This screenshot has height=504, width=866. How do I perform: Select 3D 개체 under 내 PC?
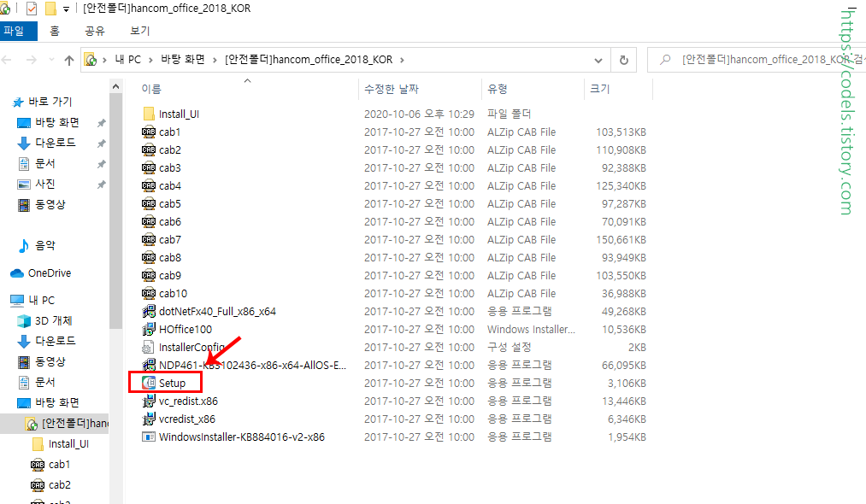pyautogui.click(x=54, y=320)
